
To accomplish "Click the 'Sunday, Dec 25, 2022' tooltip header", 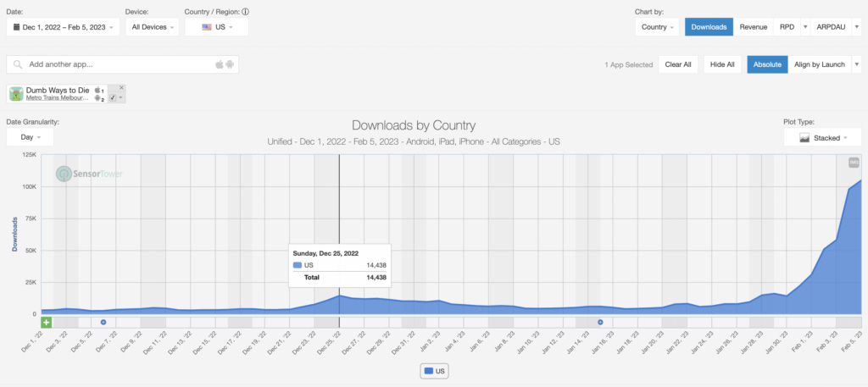I will (x=325, y=253).
